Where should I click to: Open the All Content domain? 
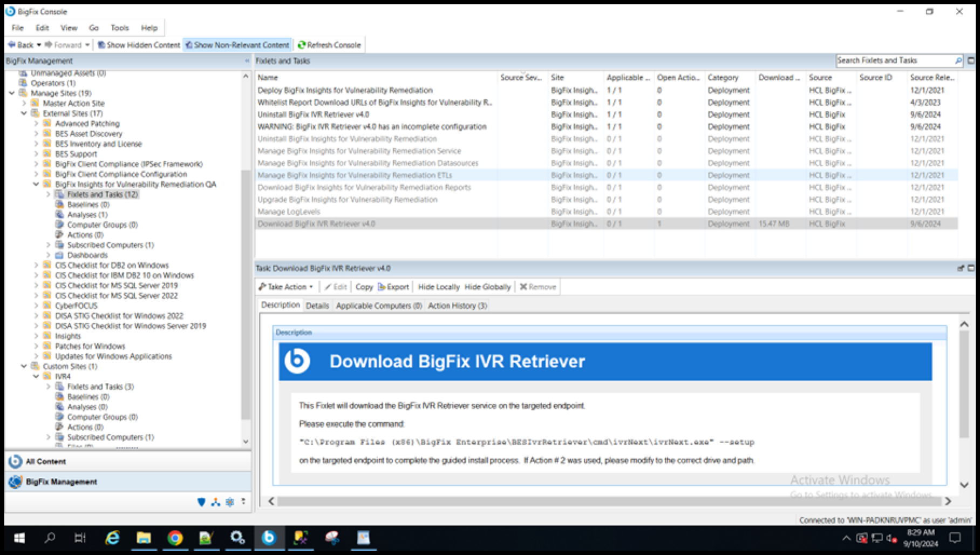point(128,462)
